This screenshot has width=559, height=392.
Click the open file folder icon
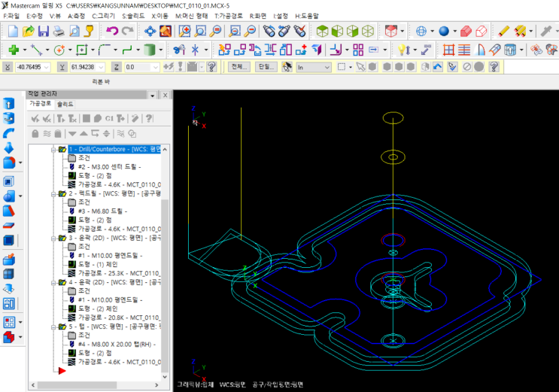pyautogui.click(x=28, y=31)
